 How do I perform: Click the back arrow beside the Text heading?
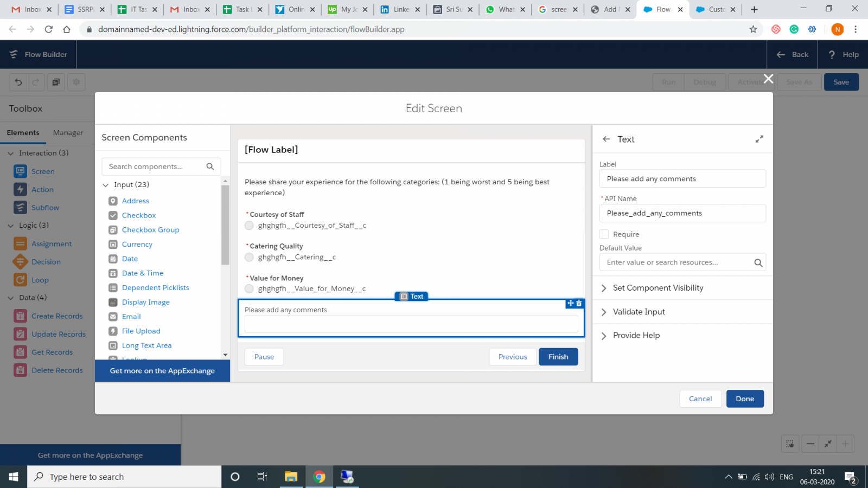607,139
